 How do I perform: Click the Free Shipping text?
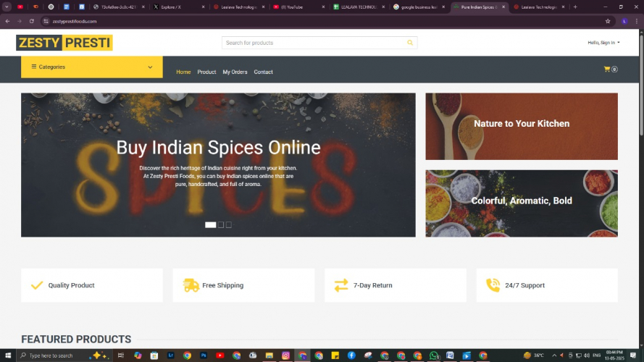pyautogui.click(x=222, y=285)
